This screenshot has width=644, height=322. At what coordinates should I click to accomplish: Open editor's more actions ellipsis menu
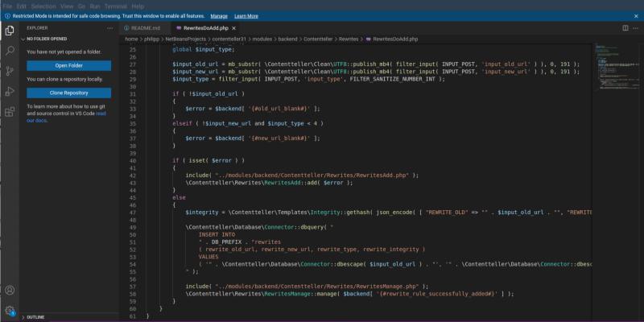coord(636,27)
